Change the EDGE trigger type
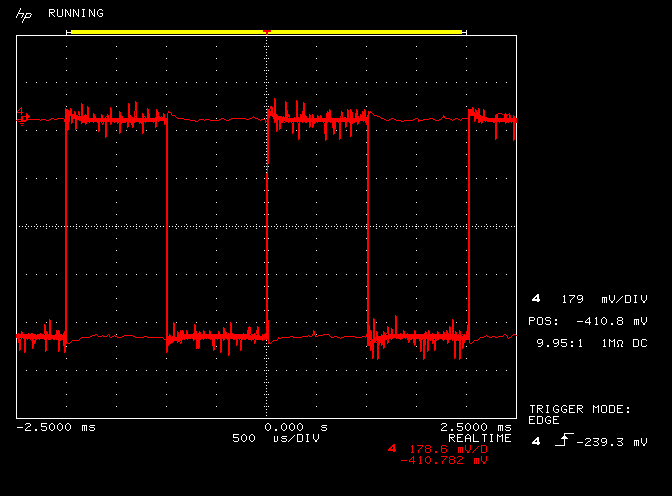The height and width of the screenshot is (496, 672). pos(544,420)
